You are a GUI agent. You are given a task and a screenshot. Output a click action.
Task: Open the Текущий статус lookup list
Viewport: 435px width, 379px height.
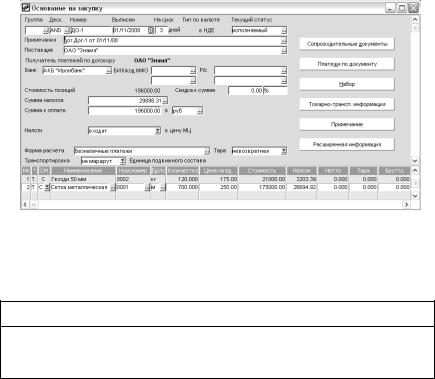pyautogui.click(x=284, y=31)
